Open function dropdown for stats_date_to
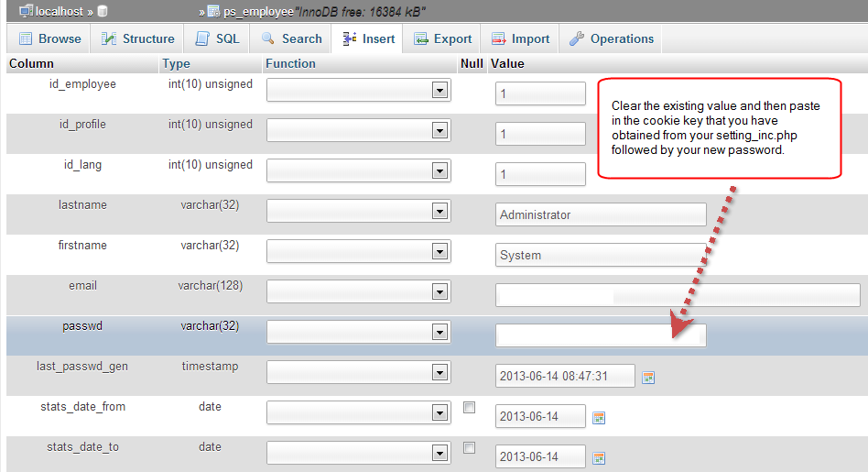Image resolution: width=868 pixels, height=472 pixels. point(359,453)
